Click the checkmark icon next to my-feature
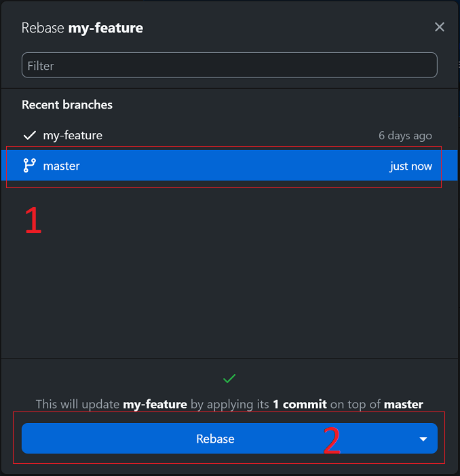Screen dimensions: 460x476 point(30,135)
